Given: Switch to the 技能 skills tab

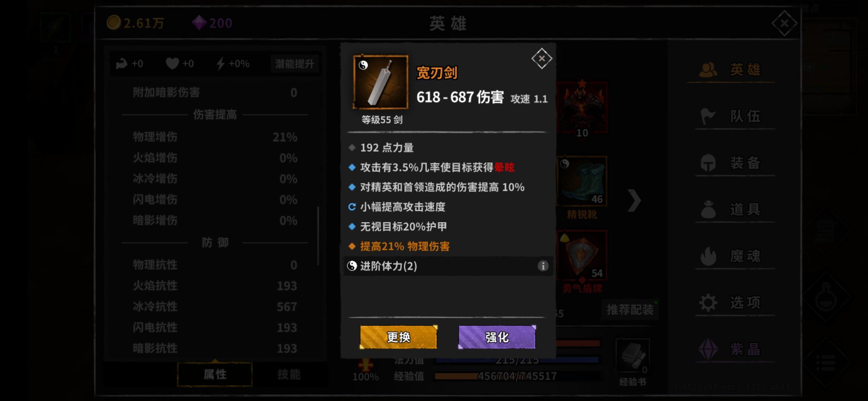Looking at the screenshot, I should [x=289, y=374].
